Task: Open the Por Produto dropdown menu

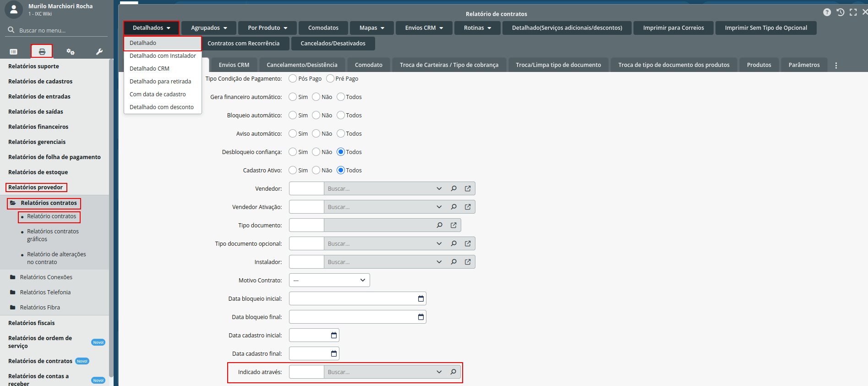Action: (267, 28)
